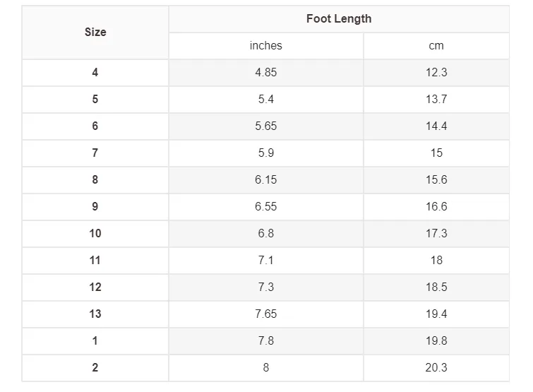Click the Foot Length header
This screenshot has height=392, width=533.
(x=339, y=19)
